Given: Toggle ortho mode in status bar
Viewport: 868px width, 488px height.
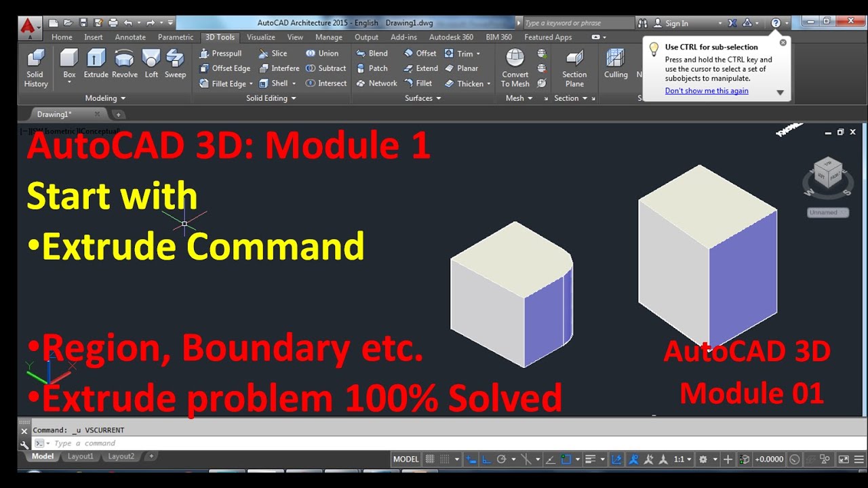Looking at the screenshot, I should (x=487, y=459).
